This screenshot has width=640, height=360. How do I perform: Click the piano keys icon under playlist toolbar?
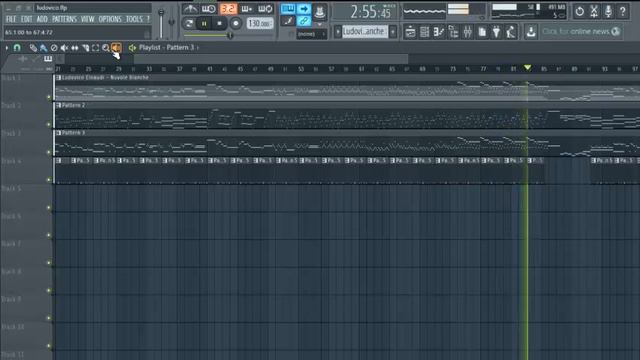pyautogui.click(x=48, y=59)
